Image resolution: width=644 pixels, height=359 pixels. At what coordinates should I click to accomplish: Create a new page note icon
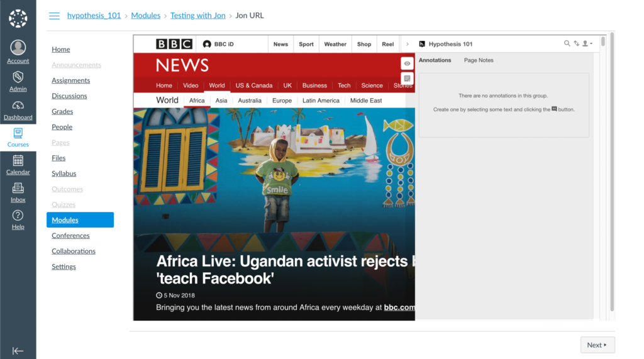pyautogui.click(x=407, y=78)
